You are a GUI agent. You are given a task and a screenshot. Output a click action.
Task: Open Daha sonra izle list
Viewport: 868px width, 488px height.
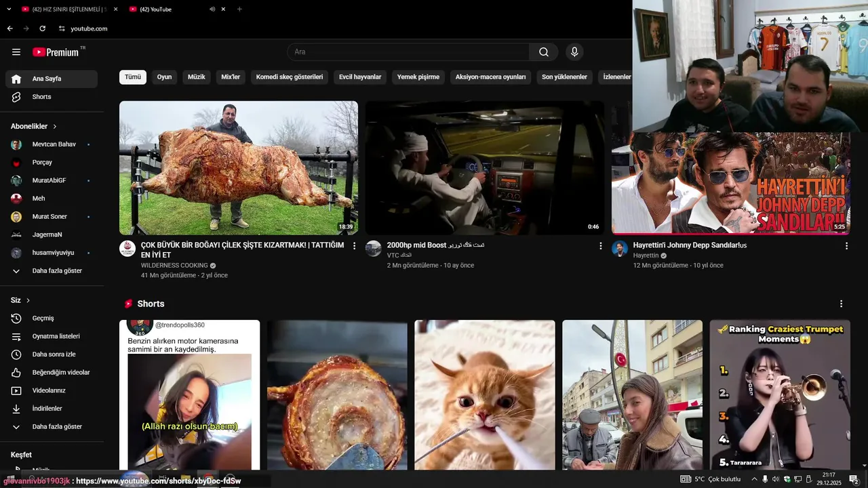tap(52, 354)
